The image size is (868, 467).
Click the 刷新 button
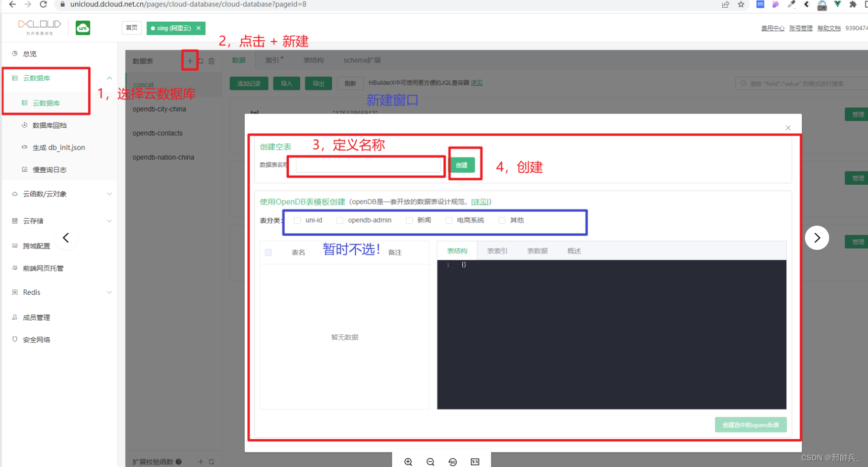click(x=350, y=83)
